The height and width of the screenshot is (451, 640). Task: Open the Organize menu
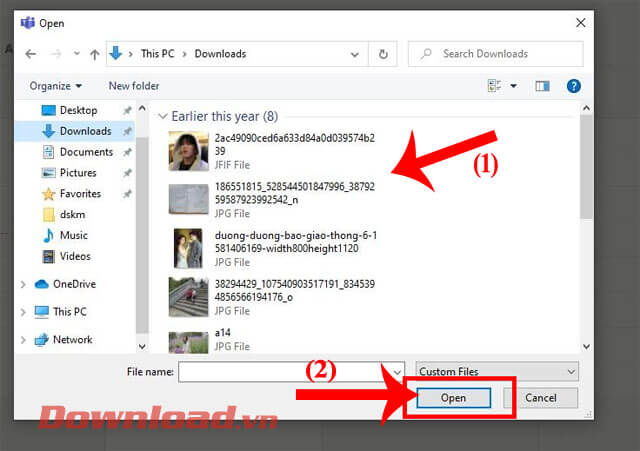click(x=56, y=86)
